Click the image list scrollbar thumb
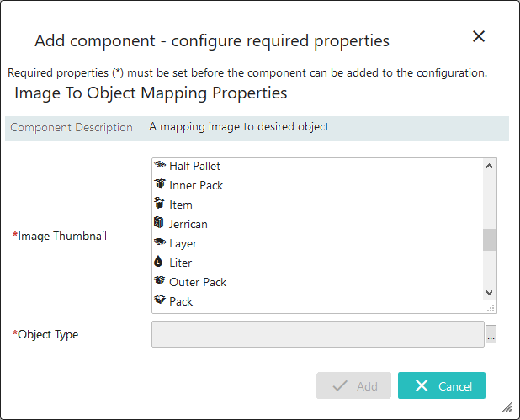Image resolution: width=520 pixels, height=420 pixels. [489, 240]
